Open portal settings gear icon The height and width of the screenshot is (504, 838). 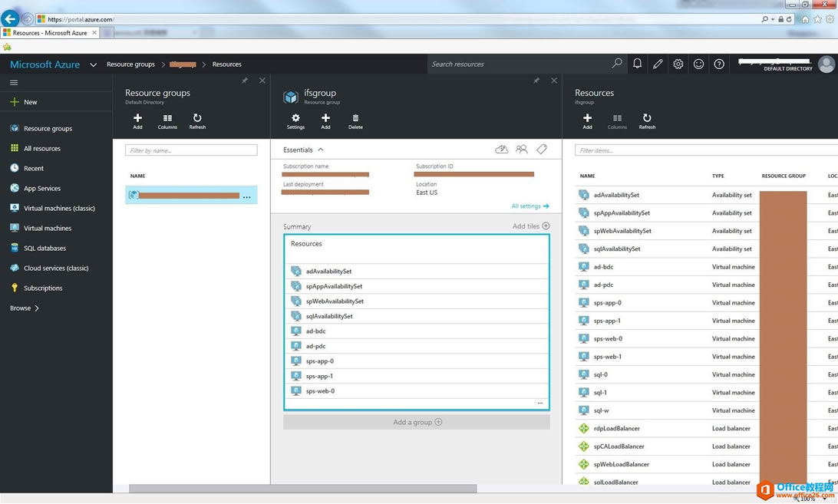[678, 64]
